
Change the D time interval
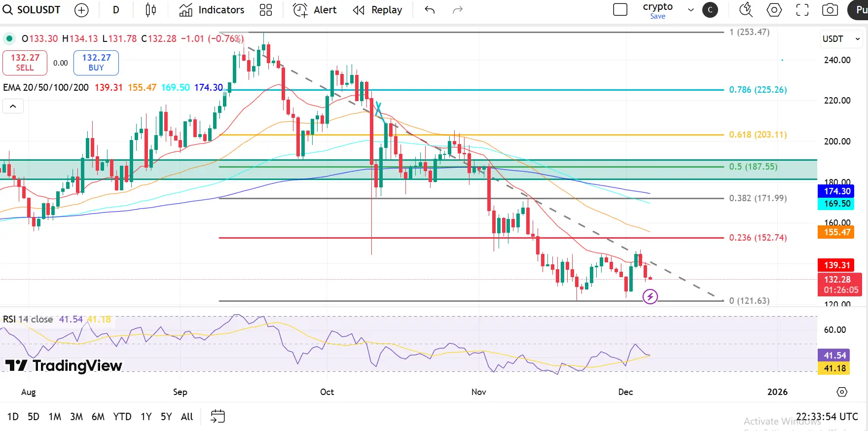click(116, 10)
